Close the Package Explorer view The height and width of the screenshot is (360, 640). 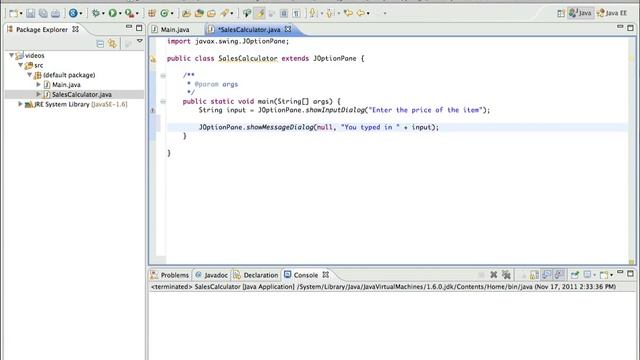(76, 29)
